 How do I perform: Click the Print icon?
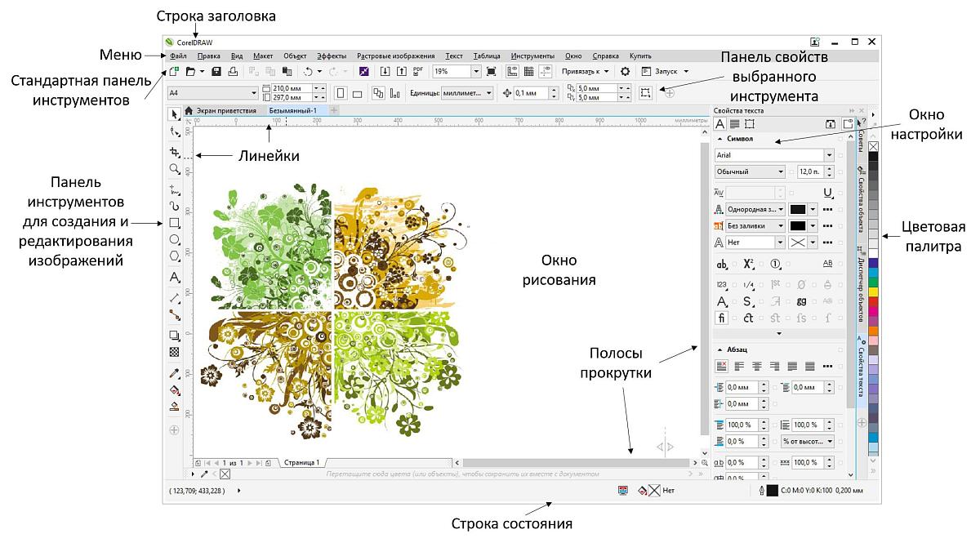tap(234, 72)
